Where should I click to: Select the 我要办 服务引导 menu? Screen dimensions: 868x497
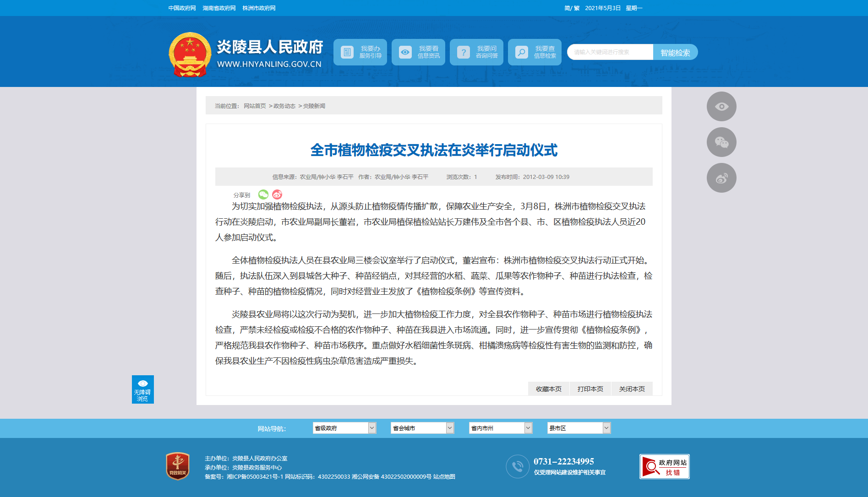coord(360,52)
